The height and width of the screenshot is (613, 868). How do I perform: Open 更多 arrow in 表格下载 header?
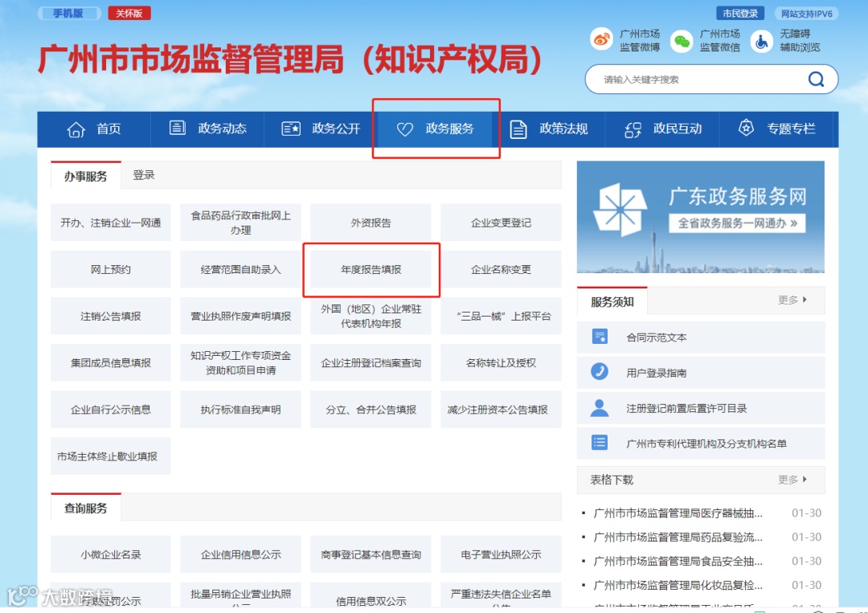coord(792,480)
